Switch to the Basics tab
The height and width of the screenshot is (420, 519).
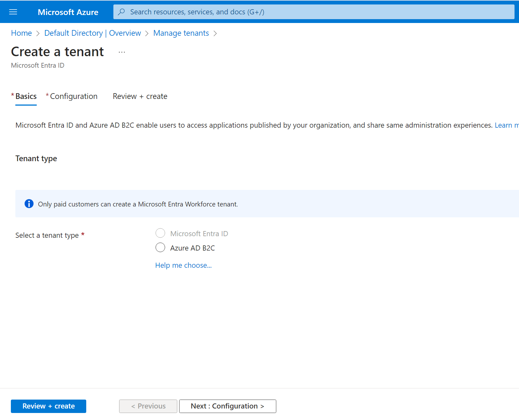(x=26, y=96)
